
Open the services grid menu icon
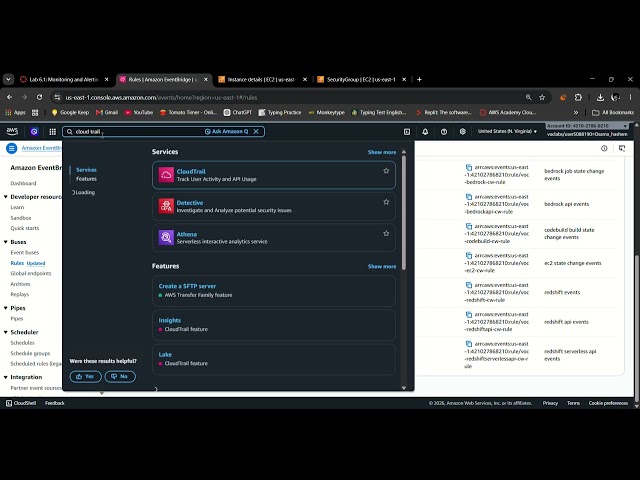click(53, 131)
